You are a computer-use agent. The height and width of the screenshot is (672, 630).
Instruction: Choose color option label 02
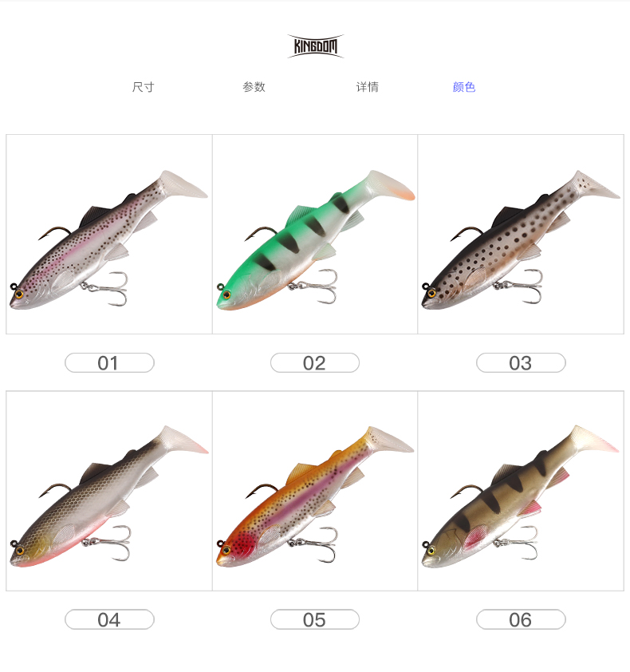click(x=315, y=363)
